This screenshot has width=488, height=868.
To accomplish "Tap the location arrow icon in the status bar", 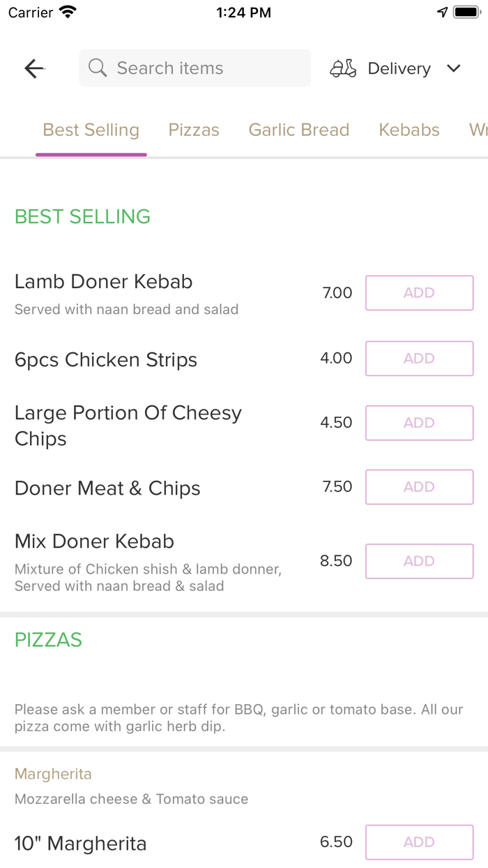I will click(x=442, y=11).
